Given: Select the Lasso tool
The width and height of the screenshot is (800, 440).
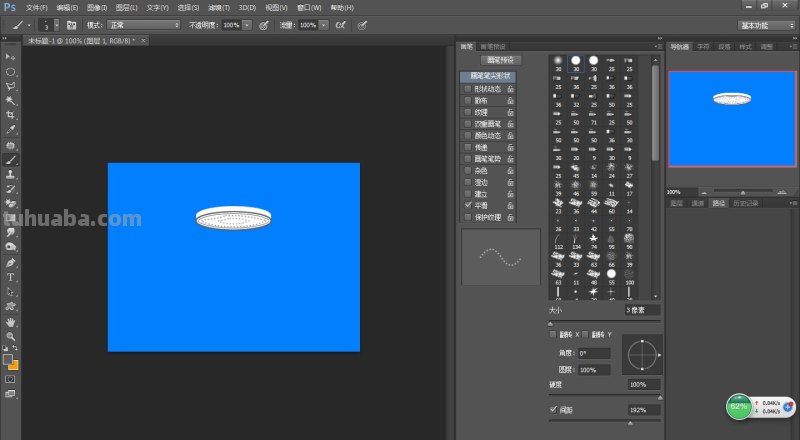Looking at the screenshot, I should (x=11, y=87).
